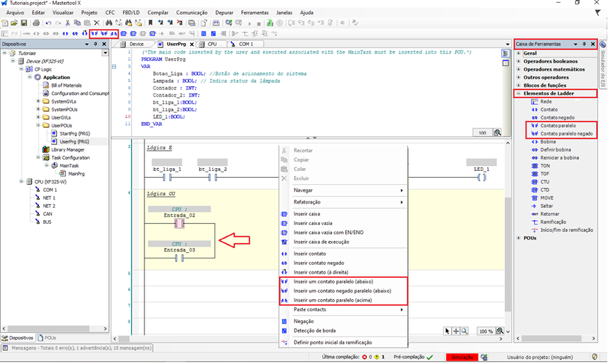Screen dimensions: 614x364
Task: Click the Save icon in the toolbar
Action: 24,23
